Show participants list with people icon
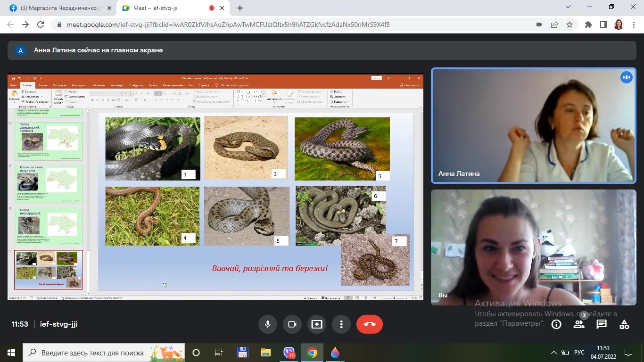Screen dimensions: 644x362 point(579,324)
